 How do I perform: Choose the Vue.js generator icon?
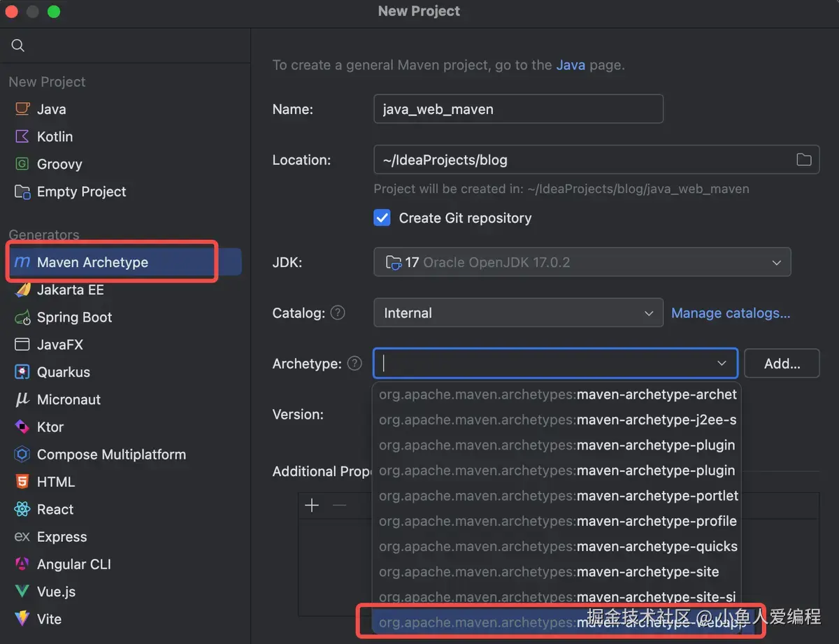click(x=22, y=592)
